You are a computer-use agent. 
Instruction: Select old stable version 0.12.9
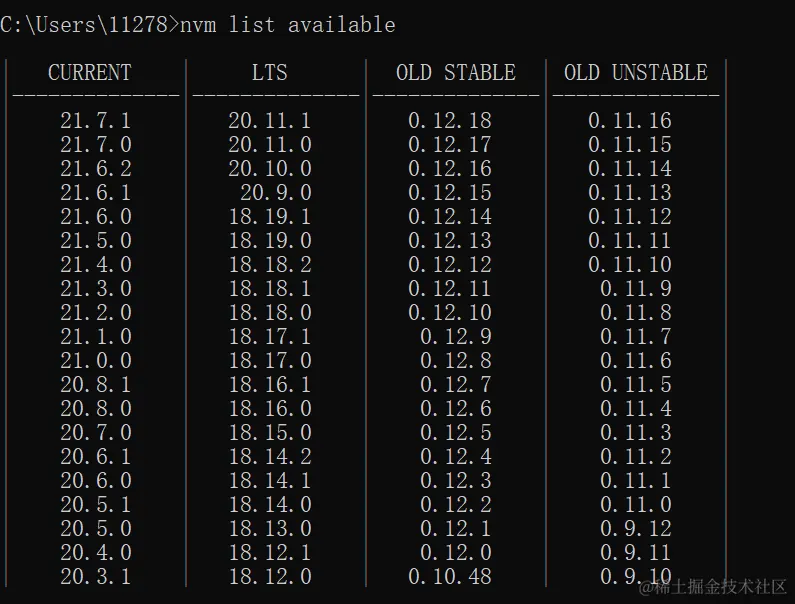[x=456, y=336]
